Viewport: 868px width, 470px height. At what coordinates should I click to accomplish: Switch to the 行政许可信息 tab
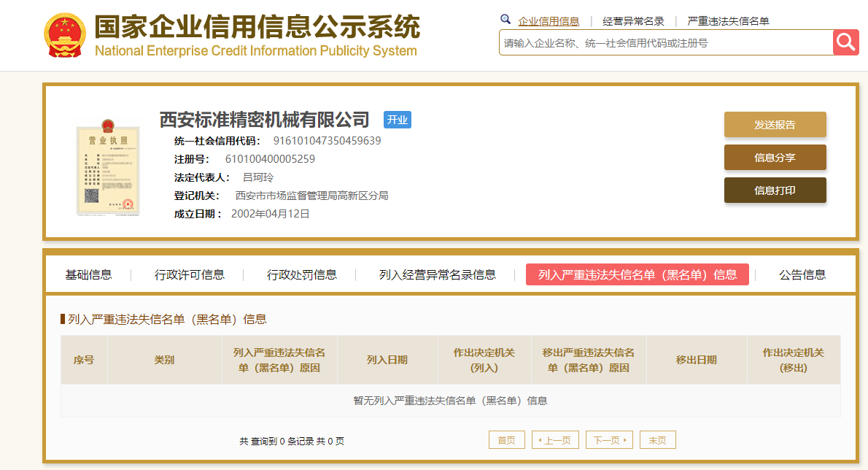pos(190,274)
